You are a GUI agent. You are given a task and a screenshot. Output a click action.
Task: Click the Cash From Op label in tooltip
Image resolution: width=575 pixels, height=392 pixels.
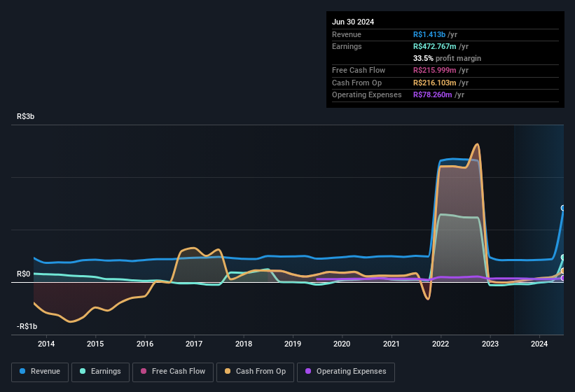tap(356, 83)
